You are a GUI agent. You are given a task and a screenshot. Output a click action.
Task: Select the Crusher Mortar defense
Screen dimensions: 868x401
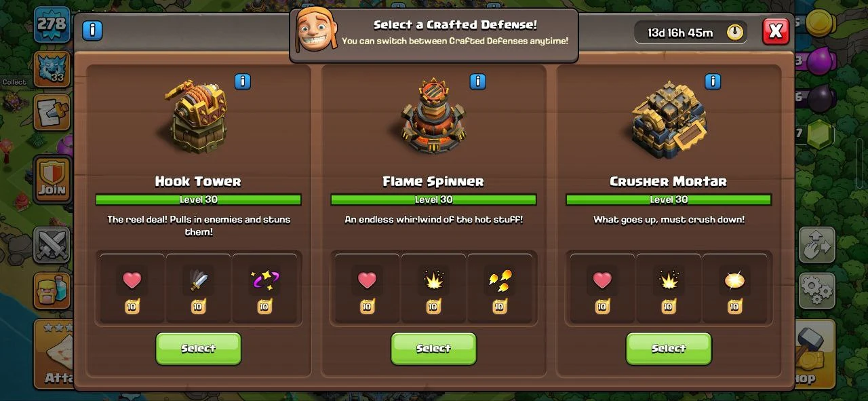(669, 349)
